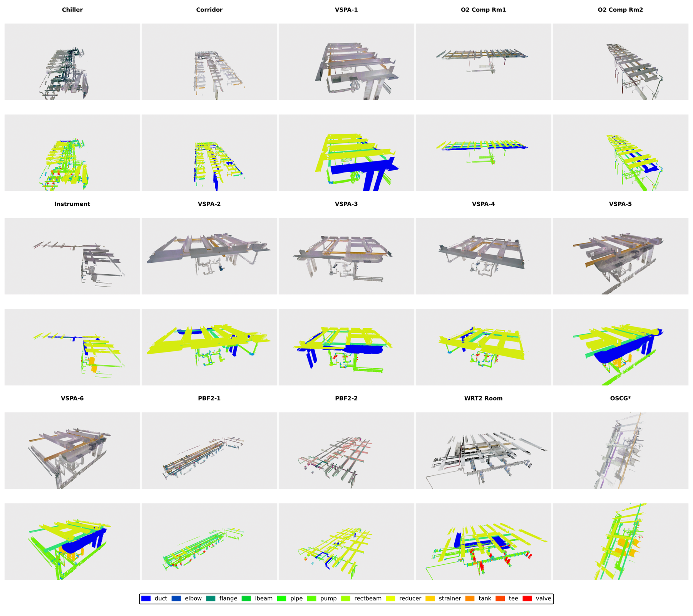Select the tank orange legend swatch
The height and width of the screenshot is (616, 693).
click(470, 599)
